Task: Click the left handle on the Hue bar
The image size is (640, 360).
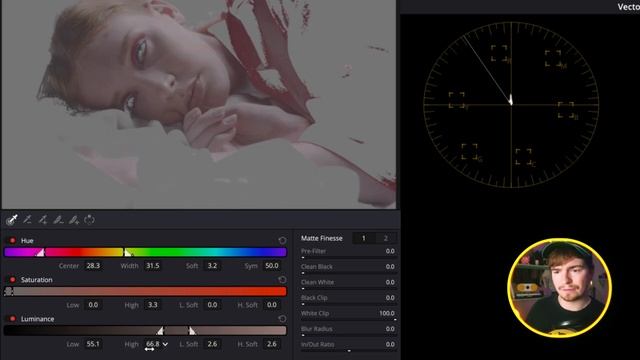Action: point(40,252)
